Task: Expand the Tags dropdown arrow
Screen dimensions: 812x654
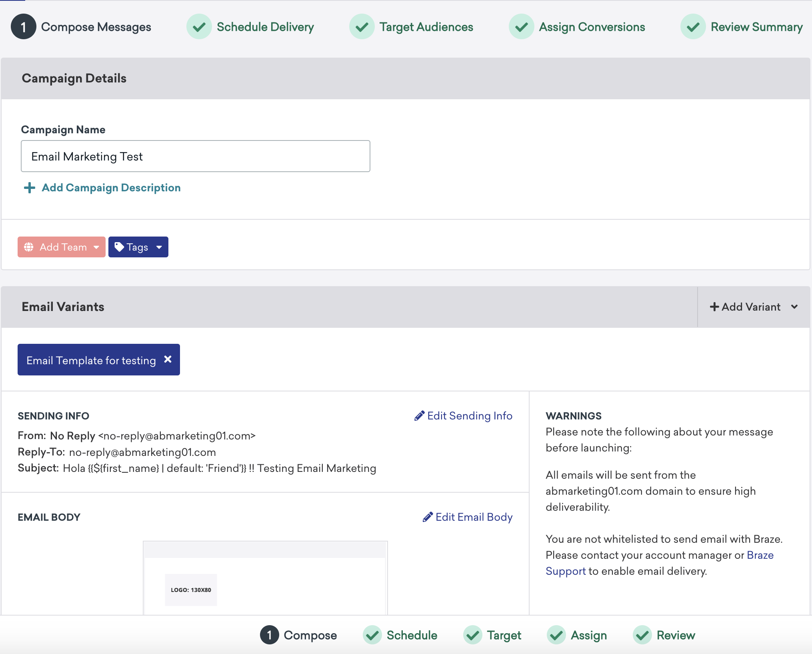Action: click(x=159, y=247)
